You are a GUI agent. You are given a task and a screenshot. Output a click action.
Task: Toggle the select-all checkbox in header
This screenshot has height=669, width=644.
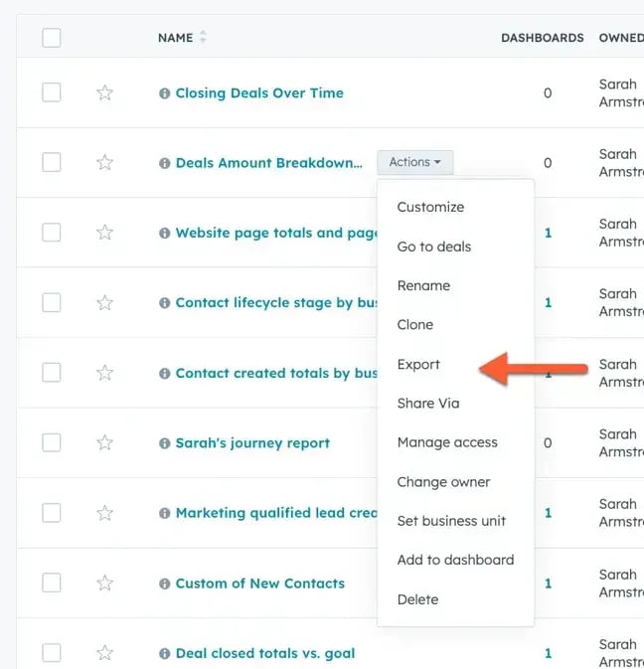pos(51,38)
